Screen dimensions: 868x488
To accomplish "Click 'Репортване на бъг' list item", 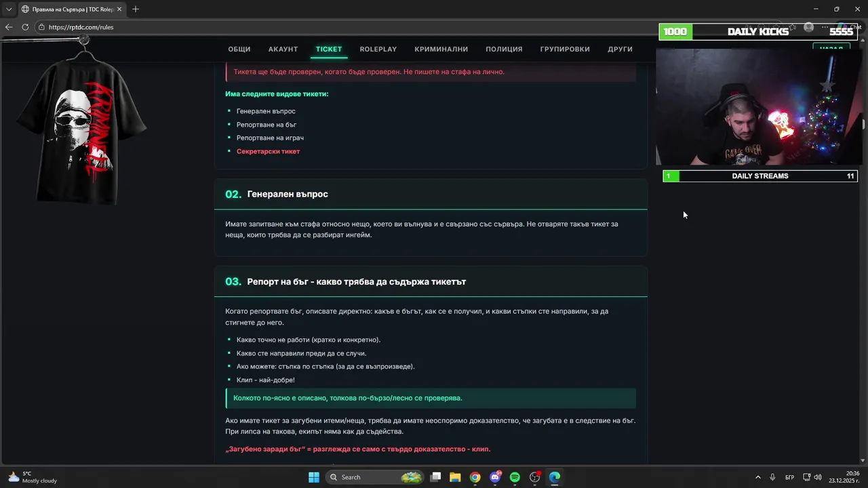I will click(x=267, y=125).
